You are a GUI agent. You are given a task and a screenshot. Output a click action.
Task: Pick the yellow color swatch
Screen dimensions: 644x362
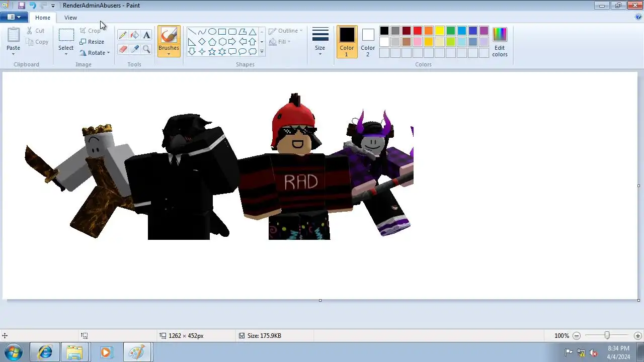coord(440,31)
